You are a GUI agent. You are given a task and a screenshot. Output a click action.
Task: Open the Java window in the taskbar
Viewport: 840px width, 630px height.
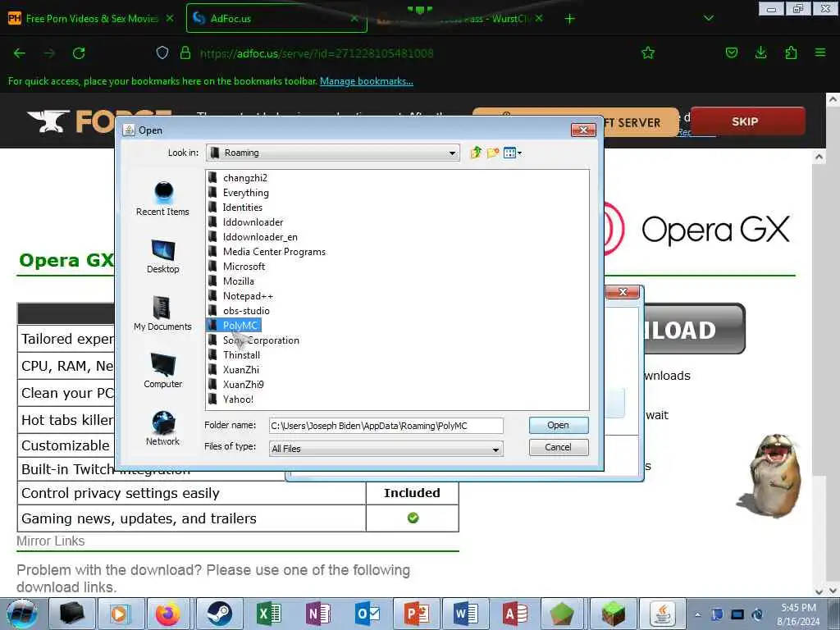click(663, 614)
